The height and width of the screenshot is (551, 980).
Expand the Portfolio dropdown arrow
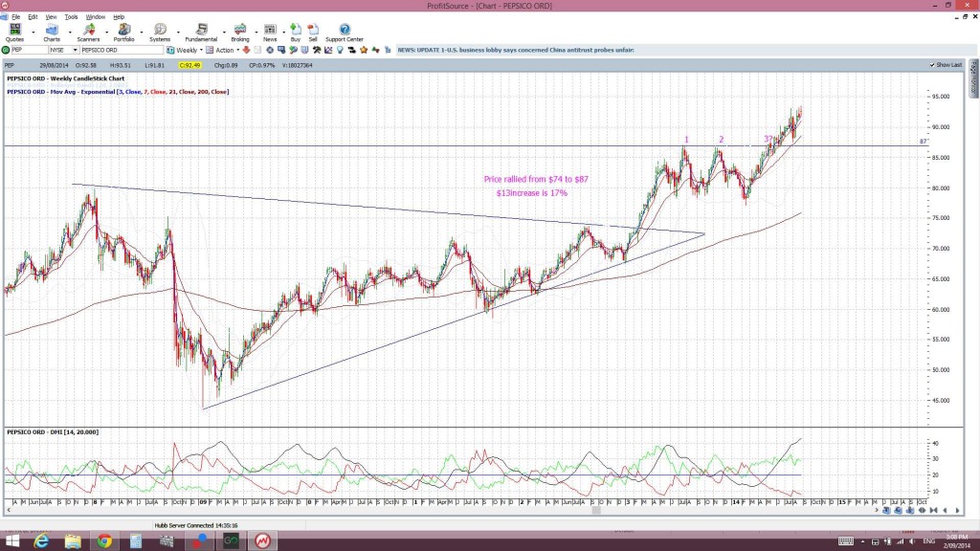[x=142, y=32]
